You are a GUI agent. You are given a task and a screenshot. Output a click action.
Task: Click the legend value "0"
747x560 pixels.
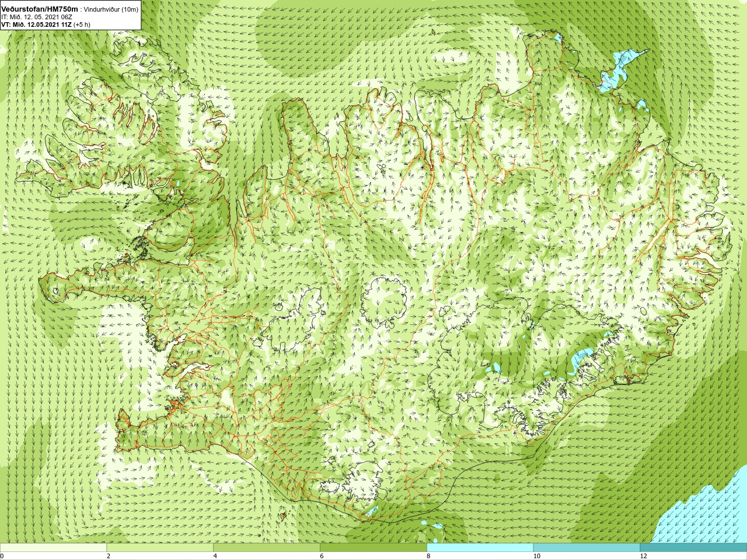(x=2, y=556)
